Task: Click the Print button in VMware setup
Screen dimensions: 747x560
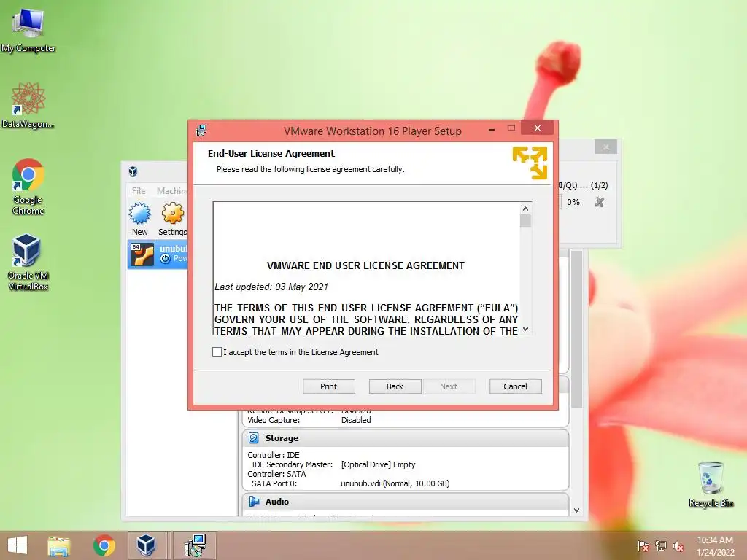Action: (329, 386)
